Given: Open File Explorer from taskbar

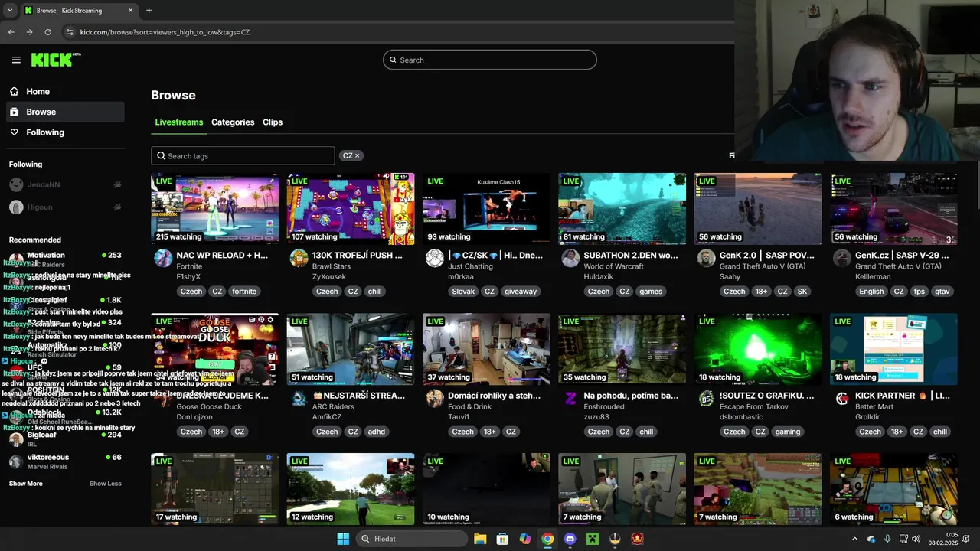Looking at the screenshot, I should [480, 539].
